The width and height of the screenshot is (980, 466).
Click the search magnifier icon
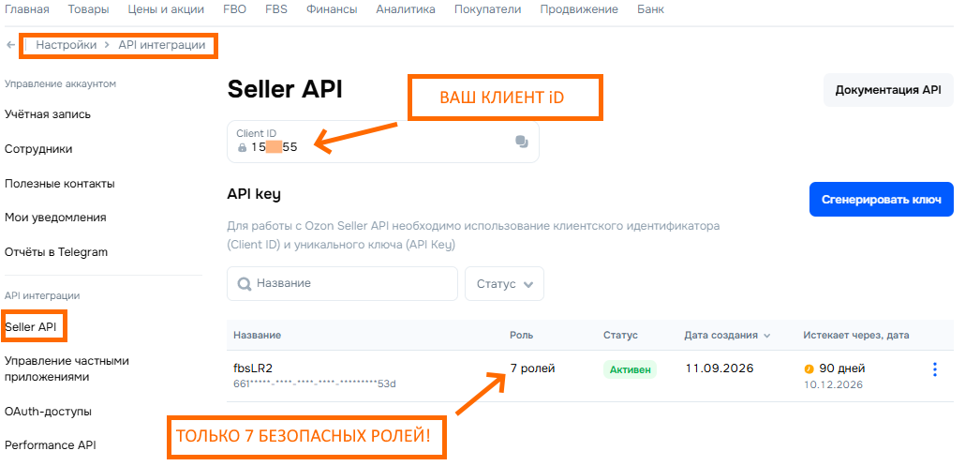(245, 283)
